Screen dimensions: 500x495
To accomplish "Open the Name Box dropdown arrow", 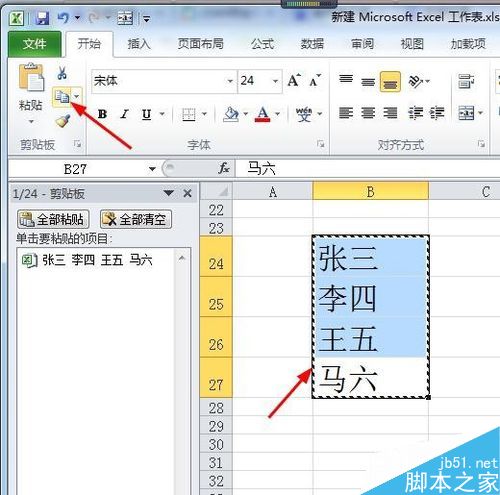I will point(152,169).
